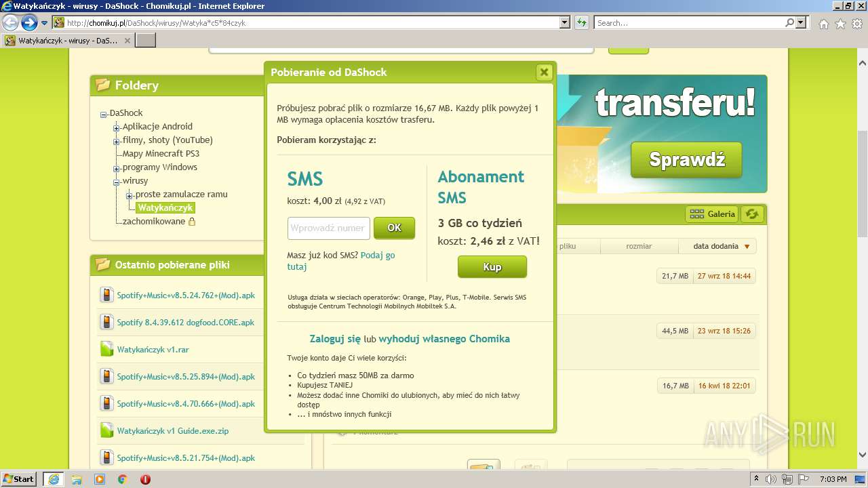Screen dimensions: 868x488
Task: Open the IE Tools gear icon
Action: [857, 24]
